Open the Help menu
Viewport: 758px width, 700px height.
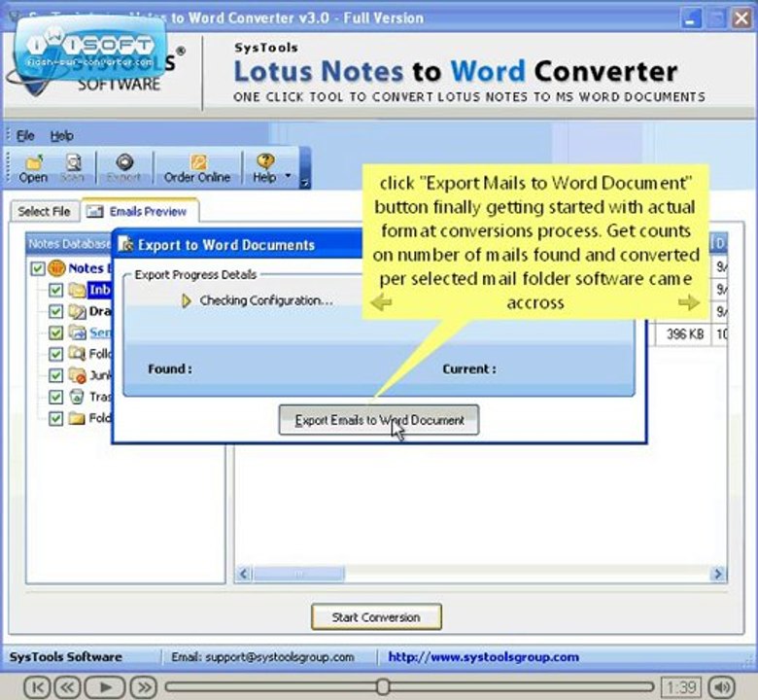click(62, 136)
